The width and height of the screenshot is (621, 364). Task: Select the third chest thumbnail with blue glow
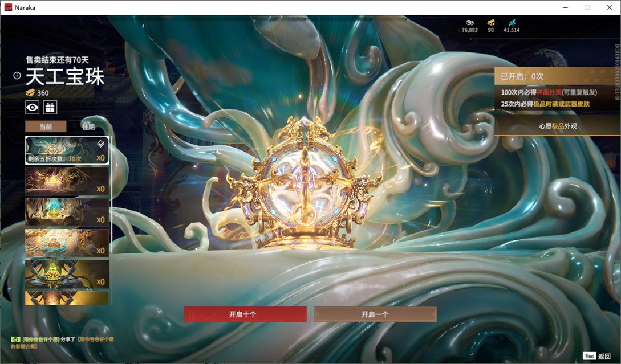tap(67, 212)
